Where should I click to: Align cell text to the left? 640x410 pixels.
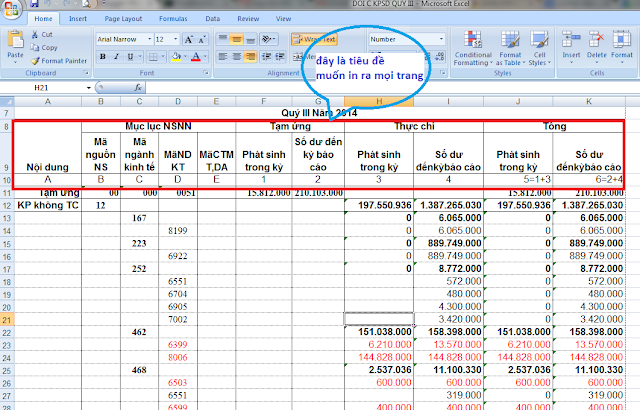(x=223, y=57)
